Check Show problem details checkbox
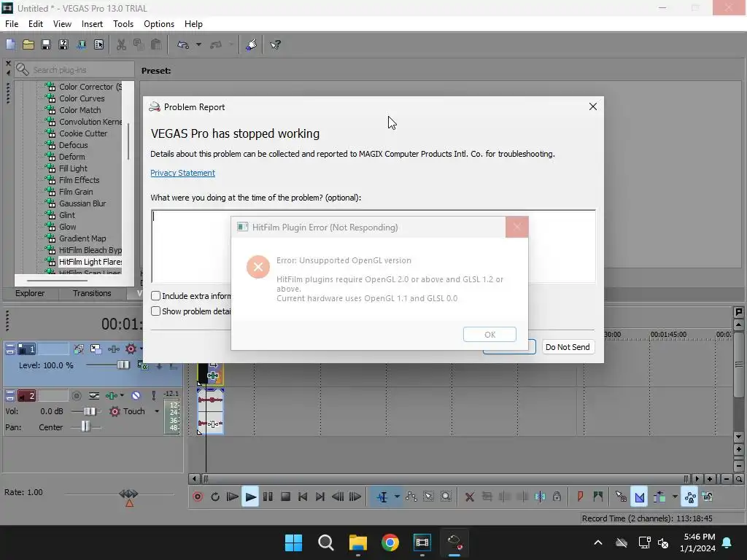 click(156, 311)
